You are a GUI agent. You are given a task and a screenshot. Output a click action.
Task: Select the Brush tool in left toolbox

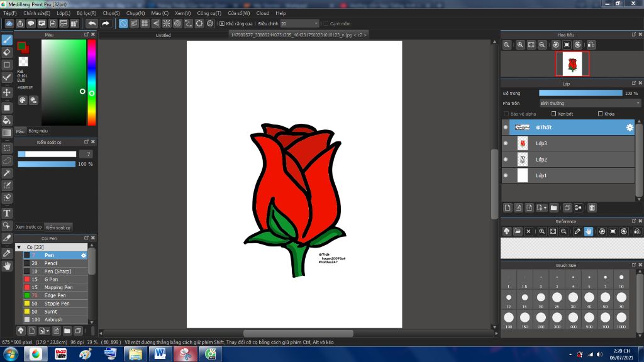pyautogui.click(x=7, y=40)
